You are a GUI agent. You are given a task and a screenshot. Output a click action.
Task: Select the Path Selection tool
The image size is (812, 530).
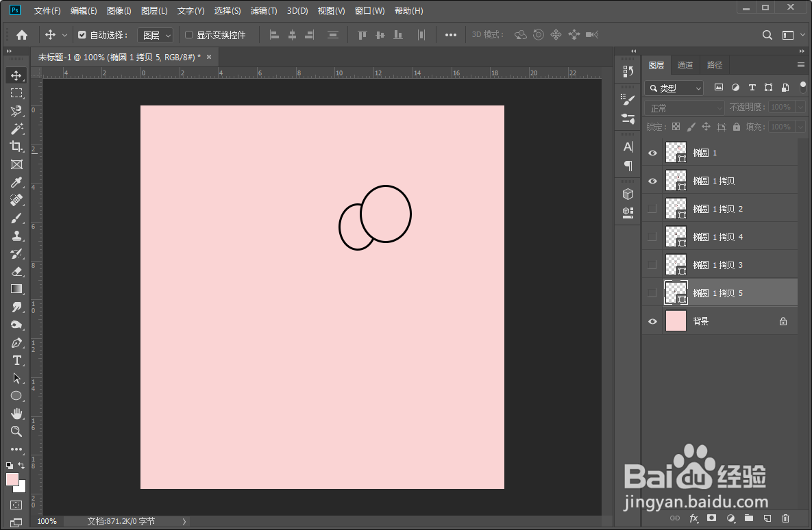tap(16, 379)
